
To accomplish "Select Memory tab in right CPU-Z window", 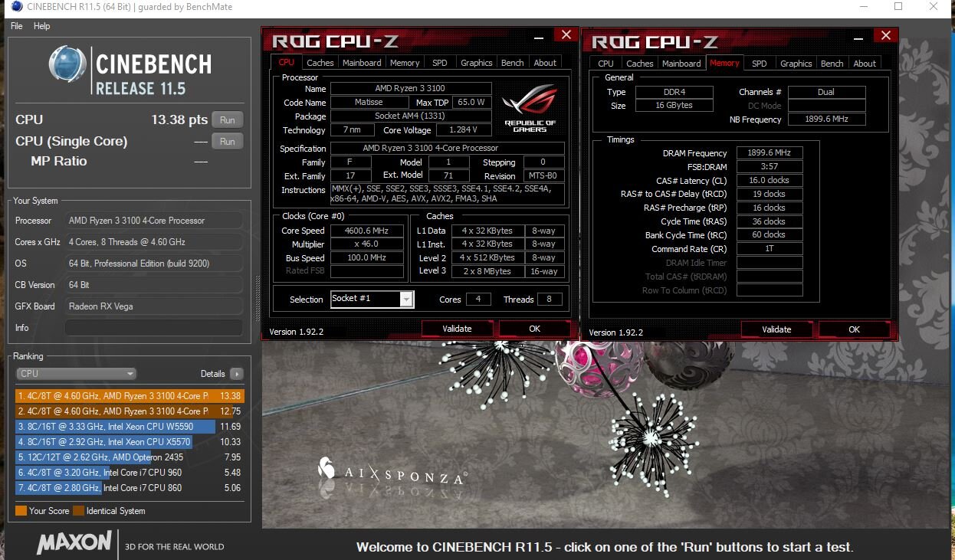I will tap(724, 63).
